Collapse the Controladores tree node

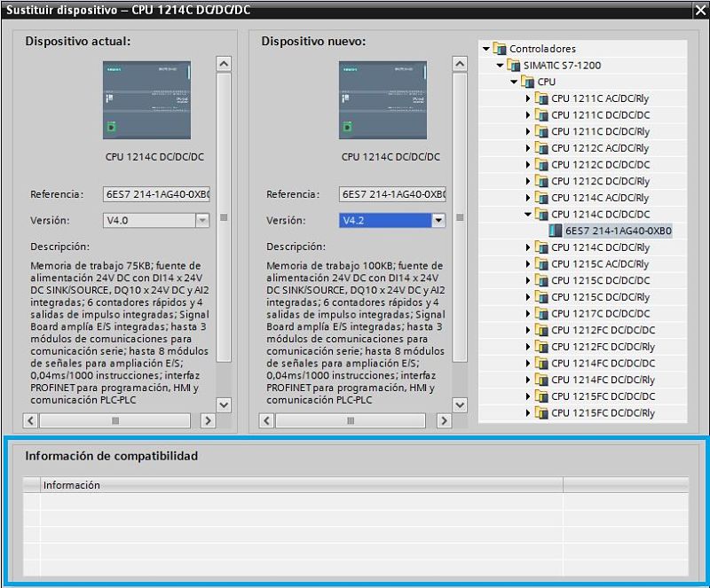tap(486, 49)
